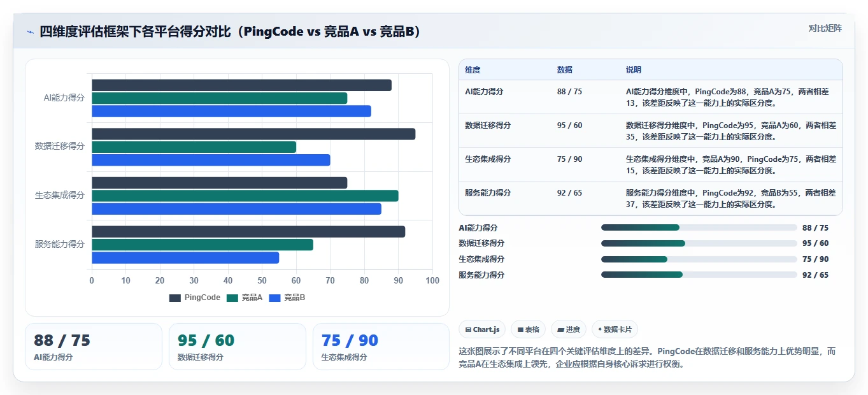Click the 服务能力得分 progress bar
868x395 pixels.
(699, 275)
